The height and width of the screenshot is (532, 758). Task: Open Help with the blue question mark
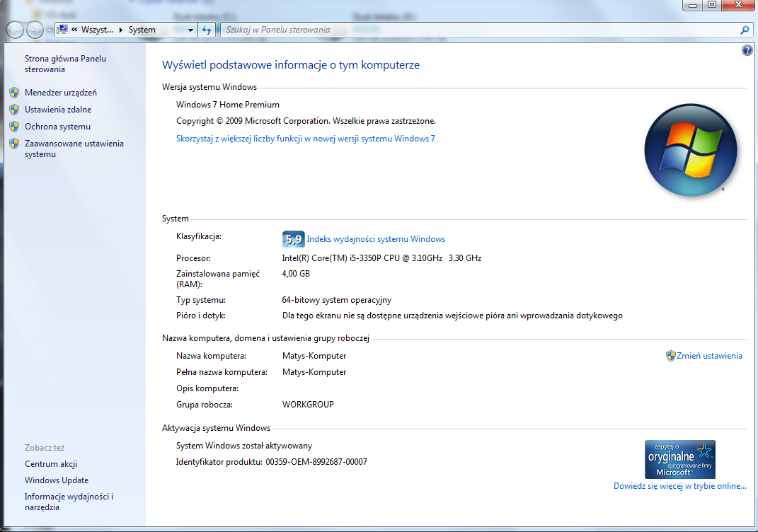tap(747, 50)
